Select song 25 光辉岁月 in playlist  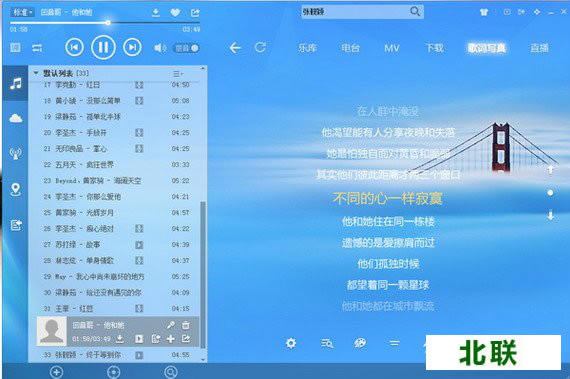116,213
